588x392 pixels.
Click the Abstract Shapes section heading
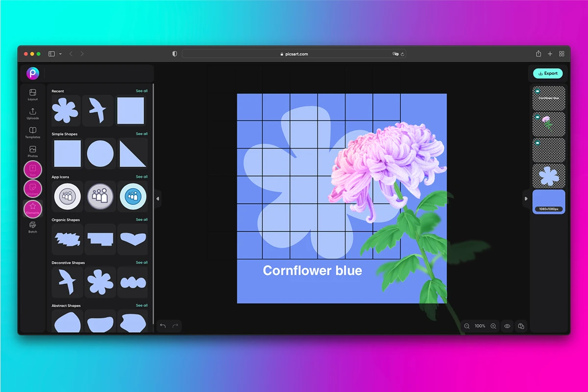66,305
